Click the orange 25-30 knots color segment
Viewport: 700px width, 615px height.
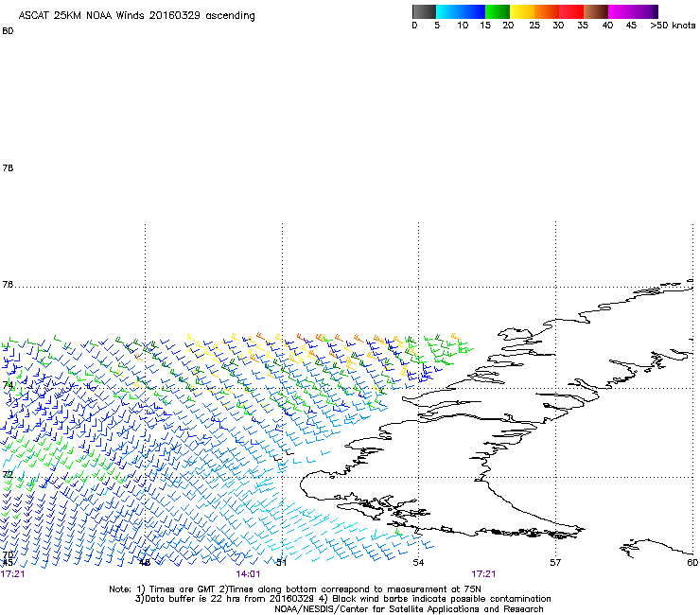(x=547, y=11)
